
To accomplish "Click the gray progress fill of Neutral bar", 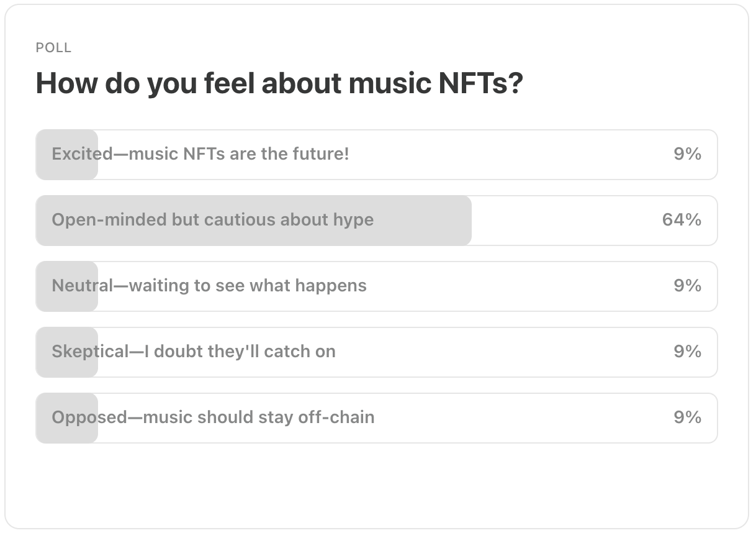I will (x=67, y=286).
